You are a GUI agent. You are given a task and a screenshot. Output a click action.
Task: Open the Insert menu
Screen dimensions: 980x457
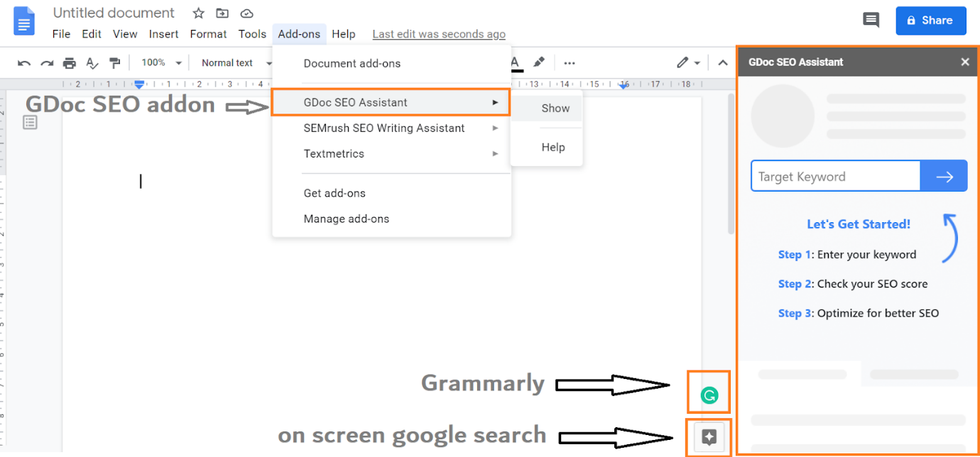pos(164,34)
